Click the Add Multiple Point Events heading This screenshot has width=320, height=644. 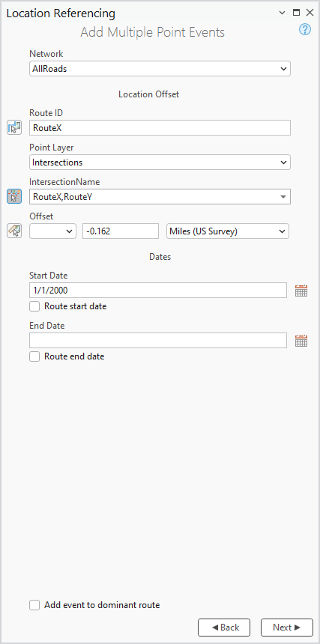pyautogui.click(x=152, y=32)
